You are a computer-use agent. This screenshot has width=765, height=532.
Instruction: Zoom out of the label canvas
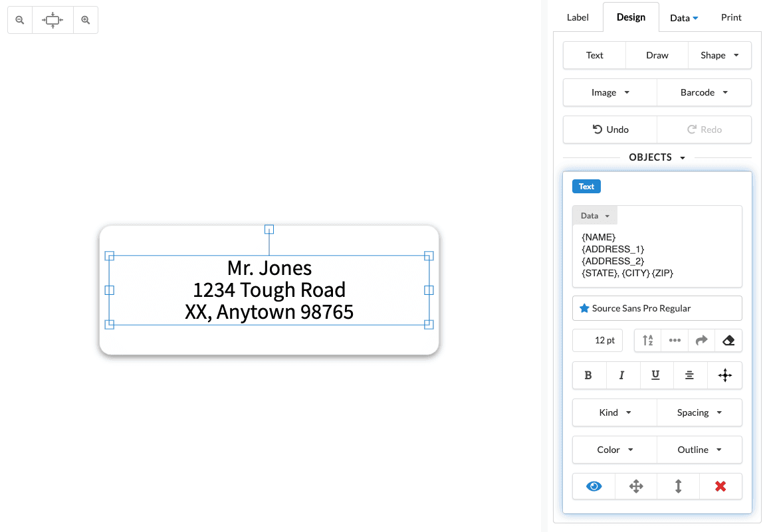[x=19, y=20]
